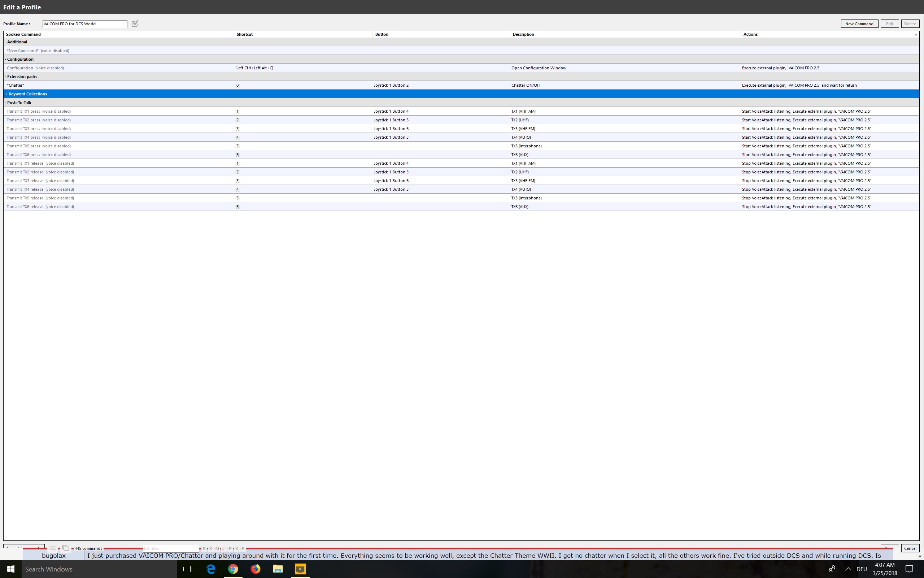924x578 pixels.
Task: Click the [Left Ctrl+Left Alt+C] shortcut cell
Action: pyautogui.click(x=254, y=68)
